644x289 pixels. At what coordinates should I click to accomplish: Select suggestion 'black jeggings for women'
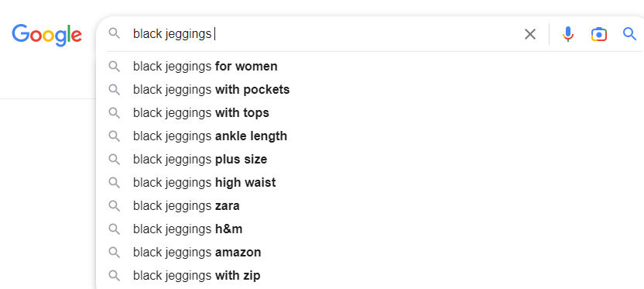click(x=370, y=66)
